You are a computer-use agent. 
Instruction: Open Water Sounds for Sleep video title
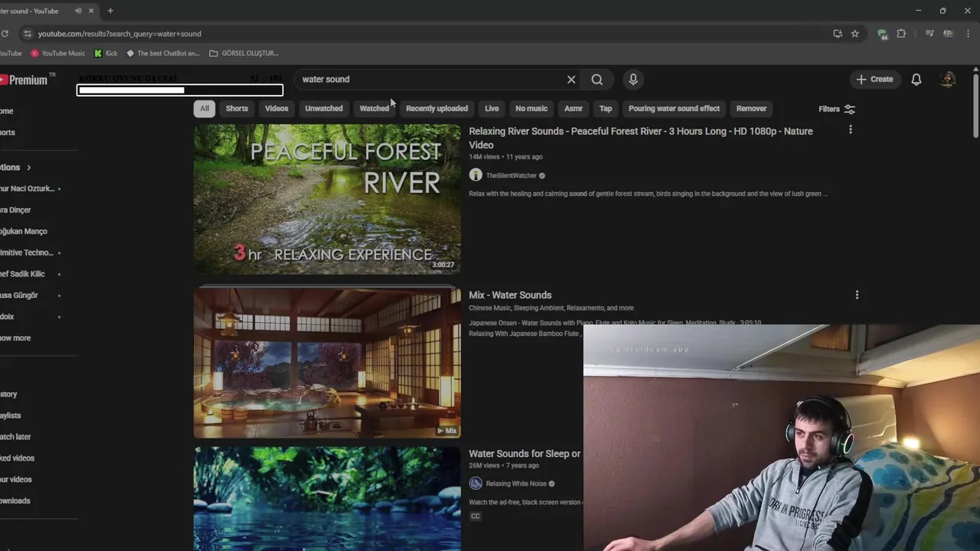tap(525, 454)
